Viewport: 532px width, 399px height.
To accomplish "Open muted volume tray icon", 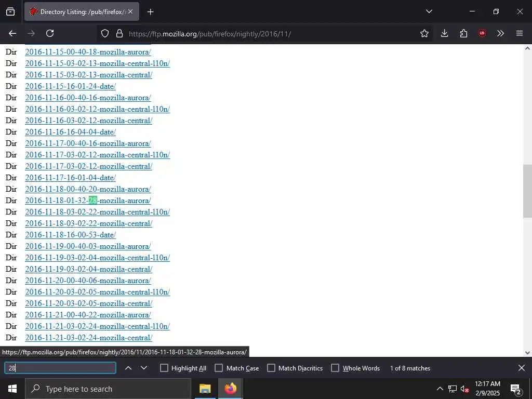I will click(464, 389).
